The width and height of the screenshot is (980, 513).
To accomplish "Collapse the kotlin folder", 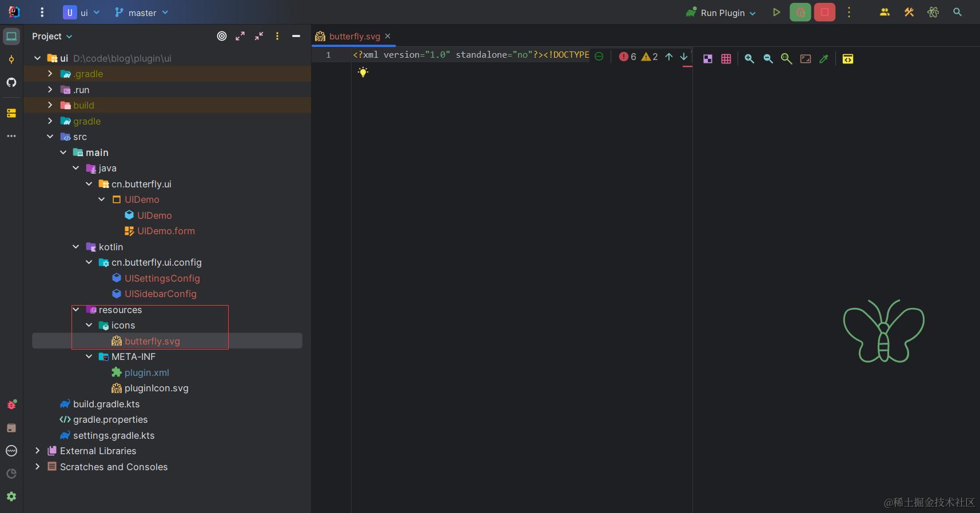I will (x=75, y=247).
